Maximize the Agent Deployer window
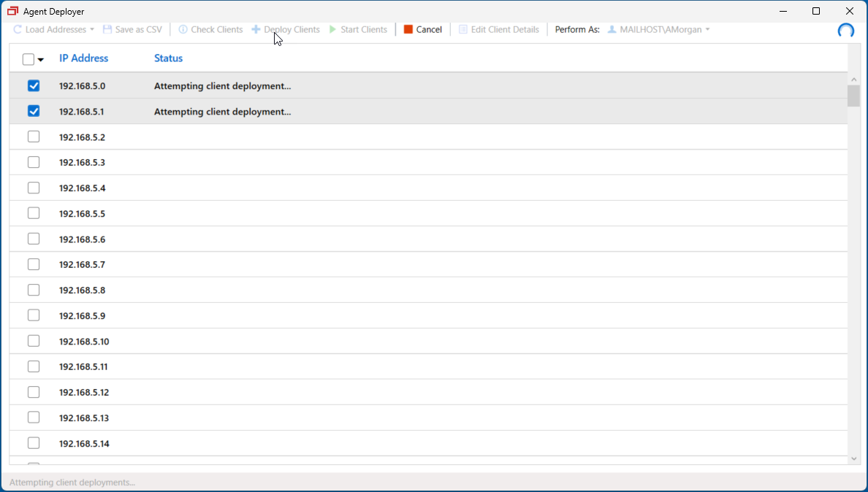Screen dimensions: 868x492 click(x=816, y=11)
